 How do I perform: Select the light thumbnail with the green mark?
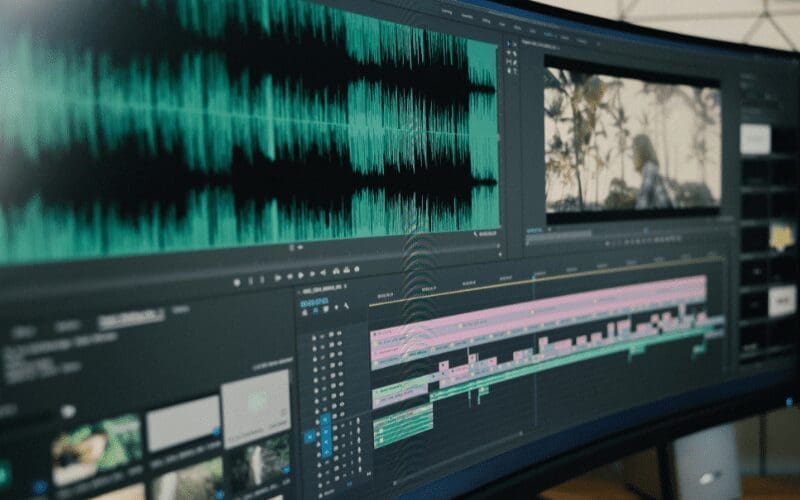coord(257,408)
